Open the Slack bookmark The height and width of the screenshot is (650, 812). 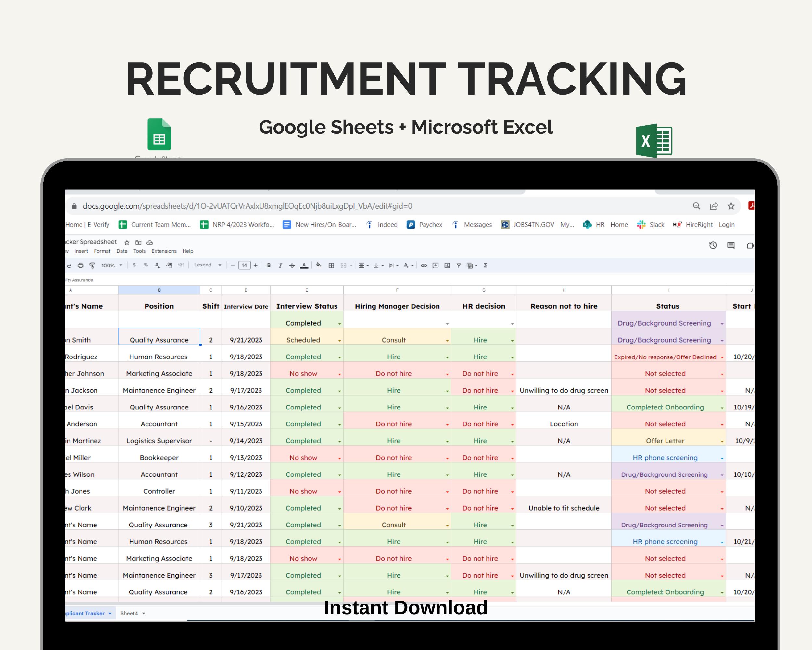[656, 225]
